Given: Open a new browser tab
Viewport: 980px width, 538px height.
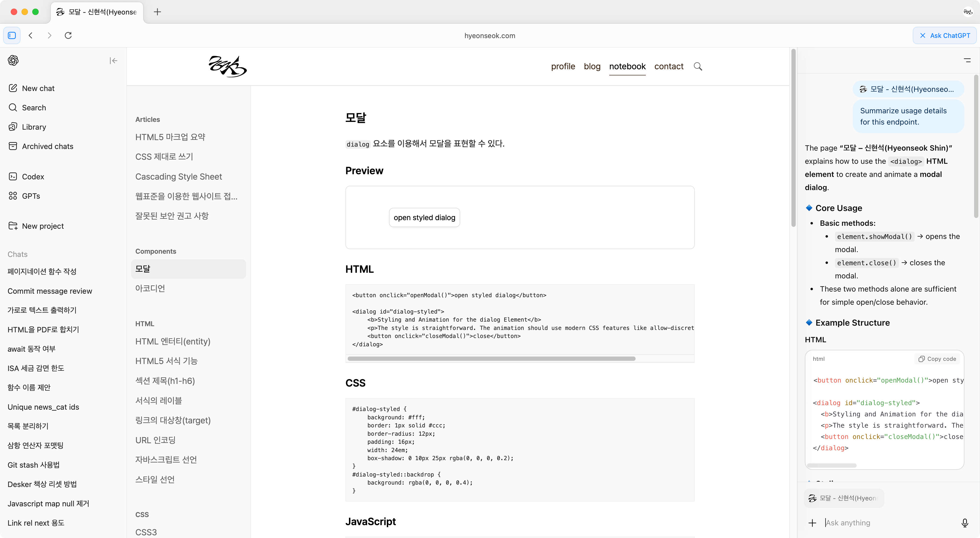Looking at the screenshot, I should tap(157, 12).
